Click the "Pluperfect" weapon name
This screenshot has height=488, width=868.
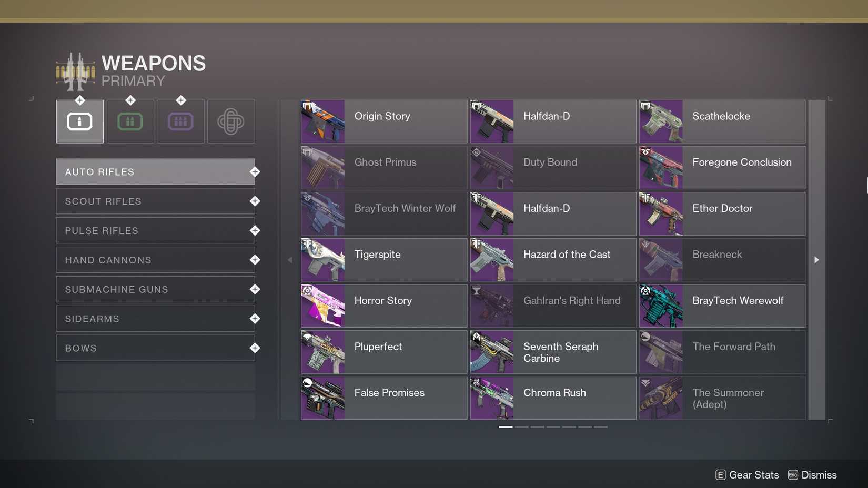click(x=378, y=347)
